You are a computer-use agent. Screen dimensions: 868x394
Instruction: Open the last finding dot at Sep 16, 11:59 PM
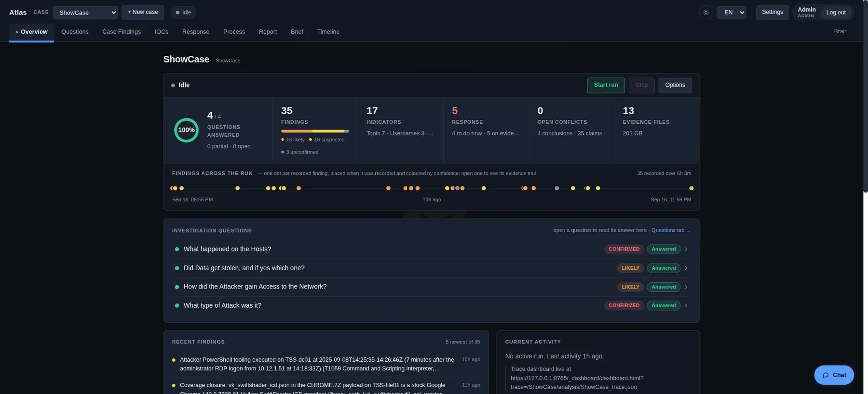[691, 188]
